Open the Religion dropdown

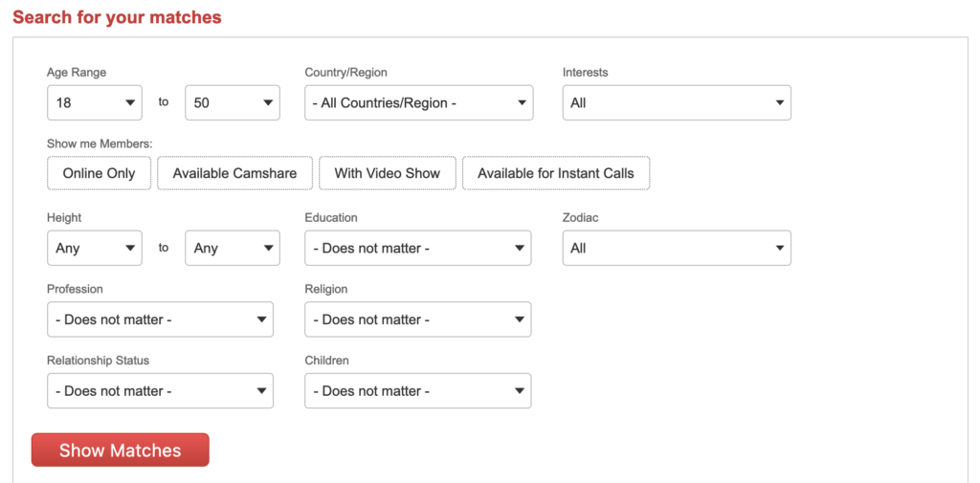tap(418, 319)
